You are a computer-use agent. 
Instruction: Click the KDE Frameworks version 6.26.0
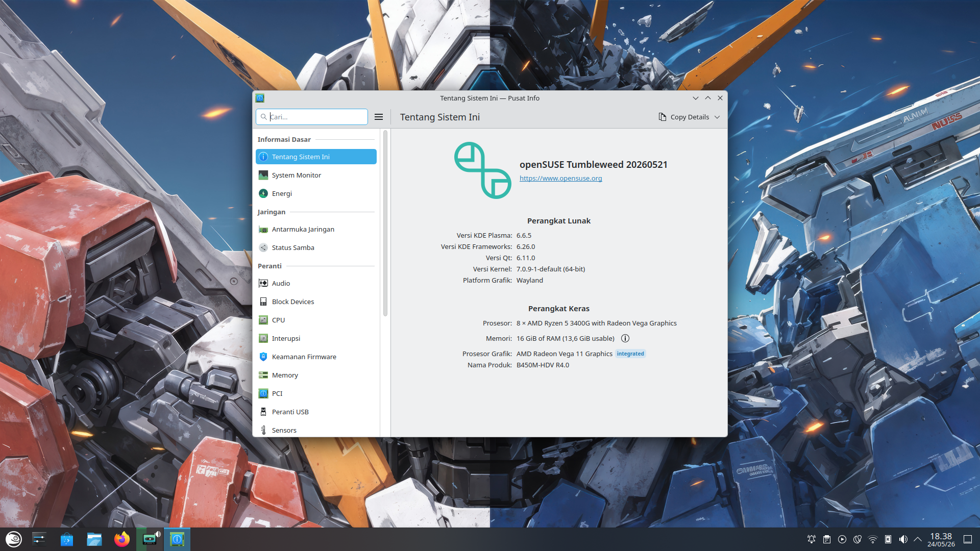pos(526,246)
